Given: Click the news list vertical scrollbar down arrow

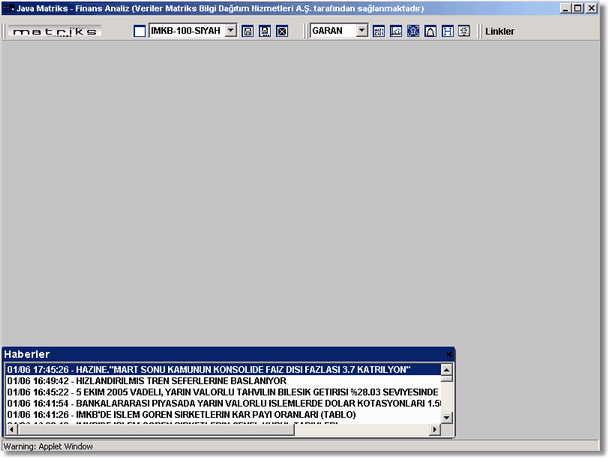Looking at the screenshot, I should pyautogui.click(x=446, y=415).
